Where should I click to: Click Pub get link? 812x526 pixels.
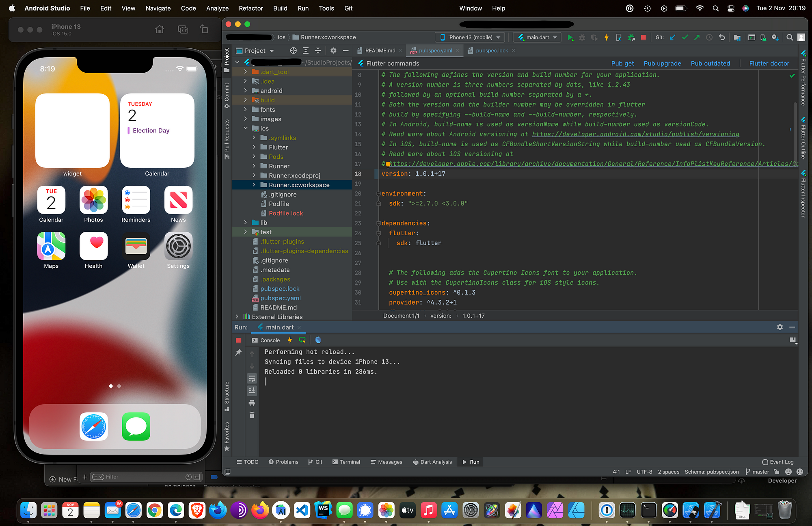[622, 63]
